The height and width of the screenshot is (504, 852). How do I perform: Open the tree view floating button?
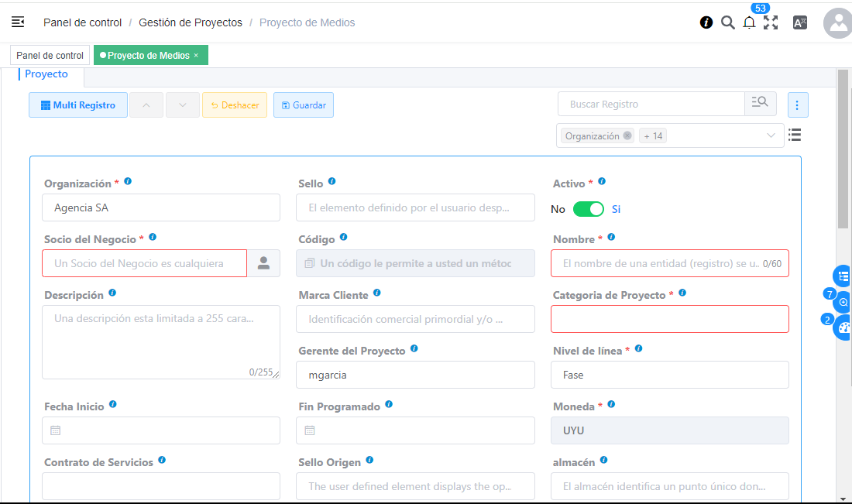click(843, 276)
